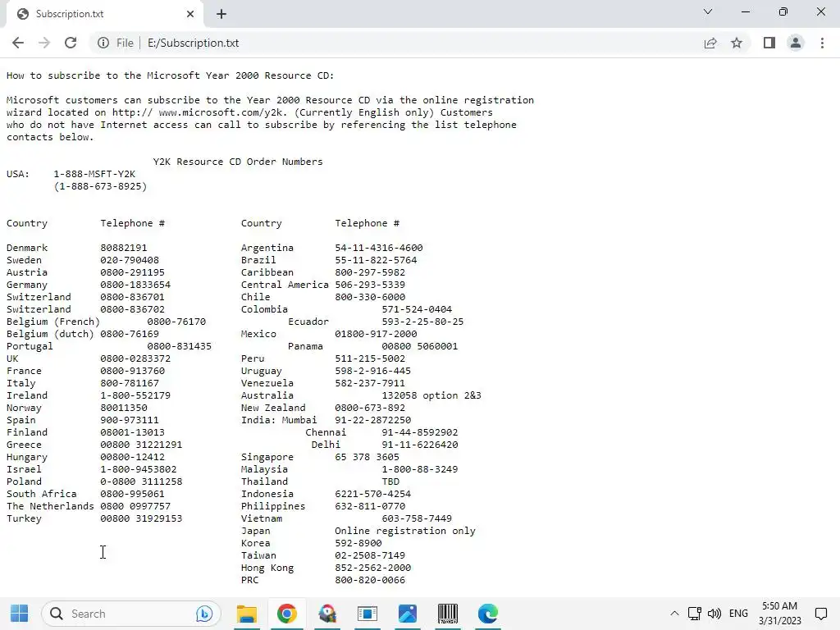Show hidden system tray icons
Screen dimensions: 840x630
pyautogui.click(x=674, y=614)
